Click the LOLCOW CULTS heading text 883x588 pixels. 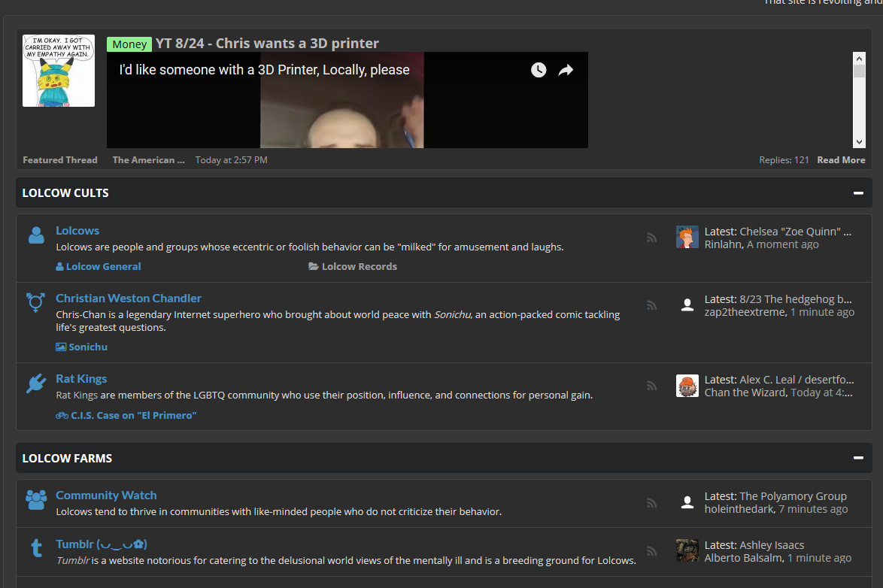point(65,192)
